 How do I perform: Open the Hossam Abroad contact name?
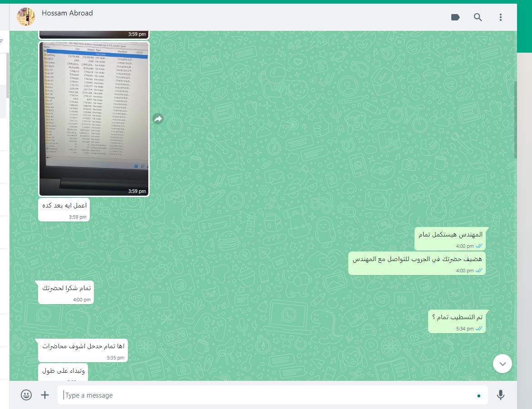[67, 13]
